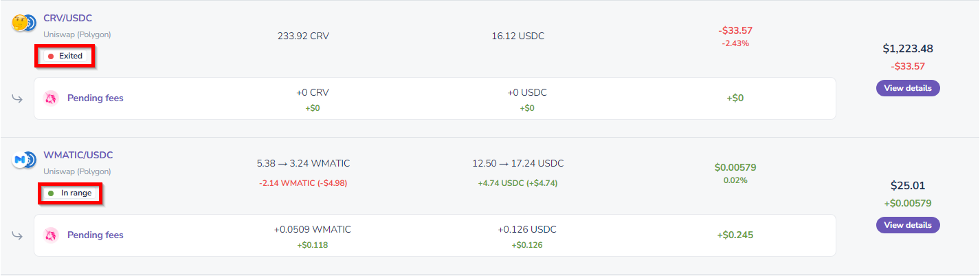
Task: Click Pending fees label under WMATIC/USDC
Action: pyautogui.click(x=95, y=235)
